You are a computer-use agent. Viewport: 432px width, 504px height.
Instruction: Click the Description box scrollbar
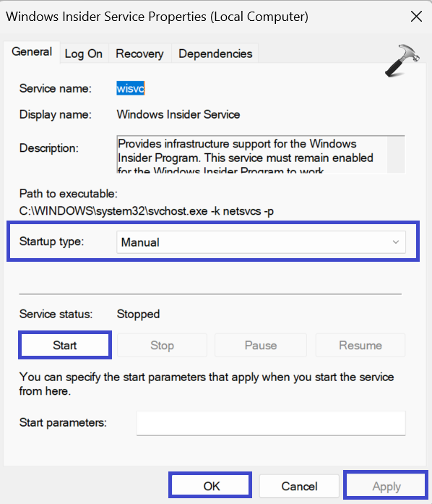(396, 155)
